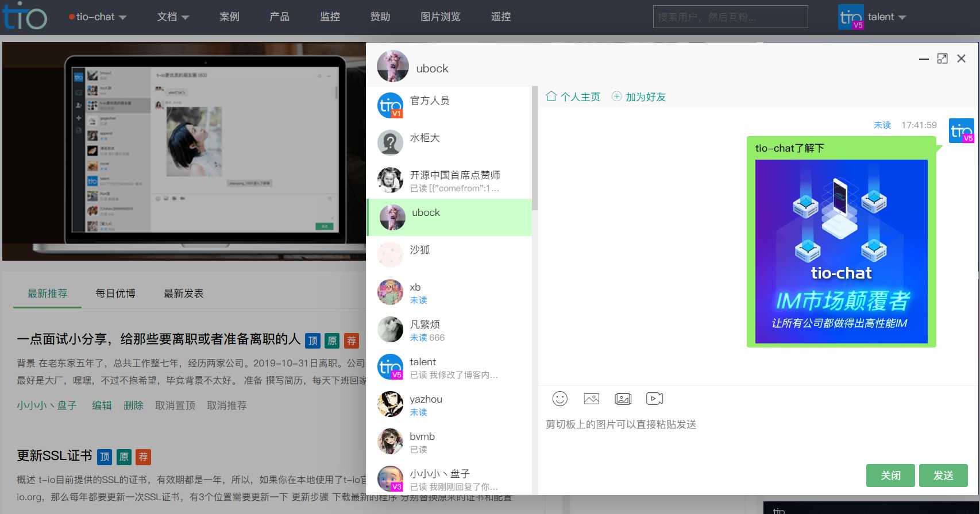Click sender's tio V5 avatar beside message
This screenshot has width=980, height=514.
click(x=961, y=130)
